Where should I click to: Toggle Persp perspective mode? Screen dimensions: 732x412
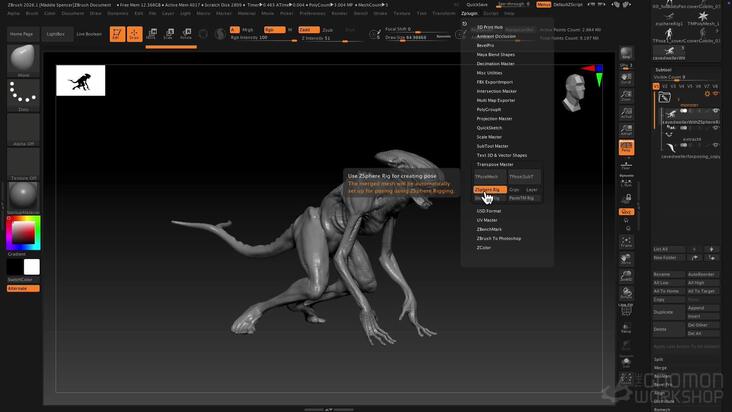(x=626, y=147)
